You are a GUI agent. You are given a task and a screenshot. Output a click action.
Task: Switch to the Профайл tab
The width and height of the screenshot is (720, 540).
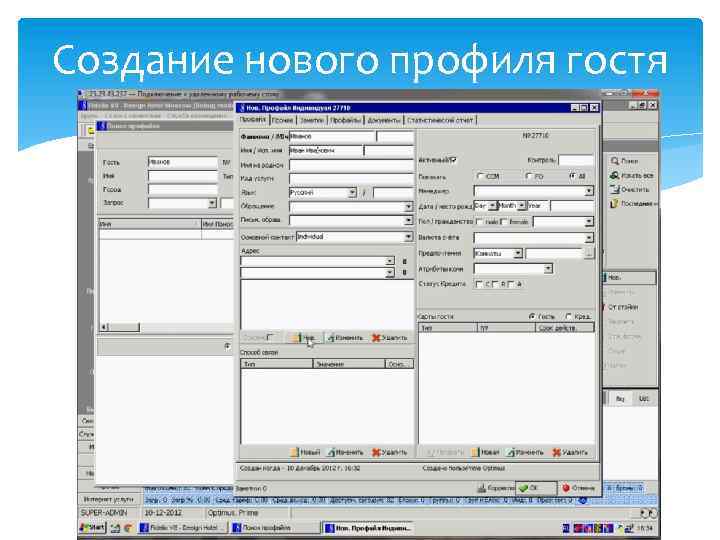(x=253, y=119)
